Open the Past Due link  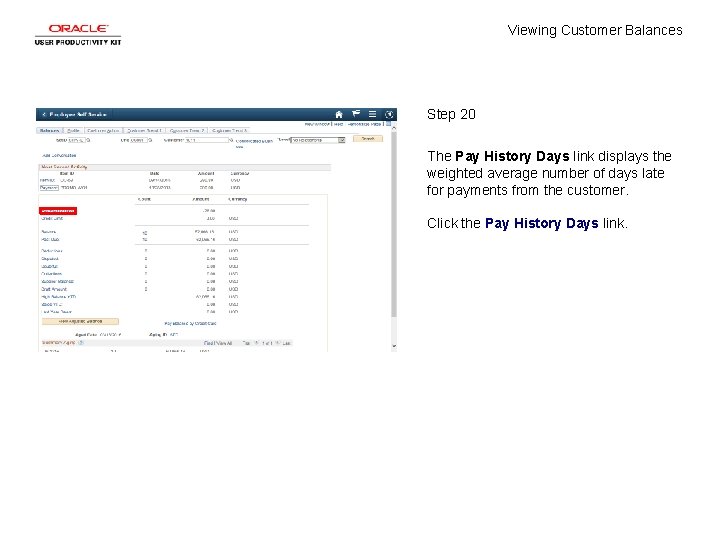(50, 240)
